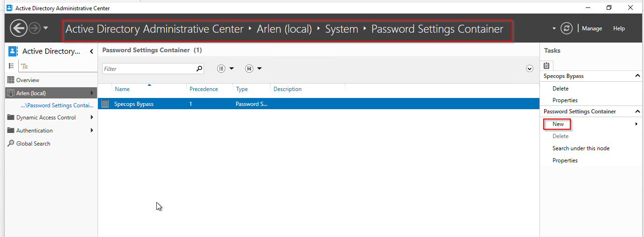Screen dimensions: 644x237
Task: Collapse the left navigation pane
Action: click(x=91, y=51)
